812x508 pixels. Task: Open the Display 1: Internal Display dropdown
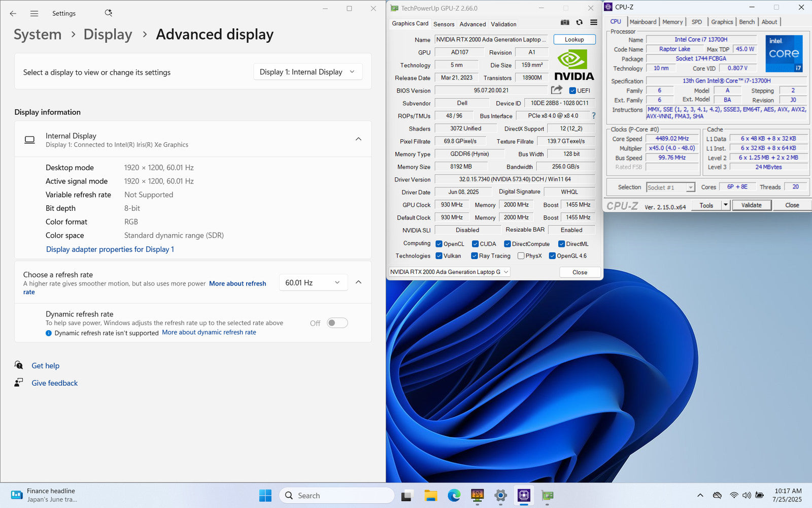pyautogui.click(x=308, y=72)
